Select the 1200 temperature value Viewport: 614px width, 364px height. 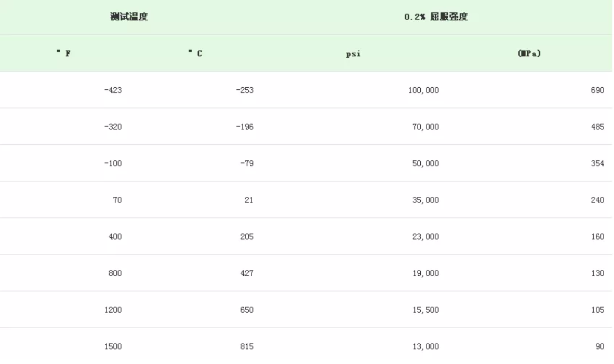(x=114, y=309)
